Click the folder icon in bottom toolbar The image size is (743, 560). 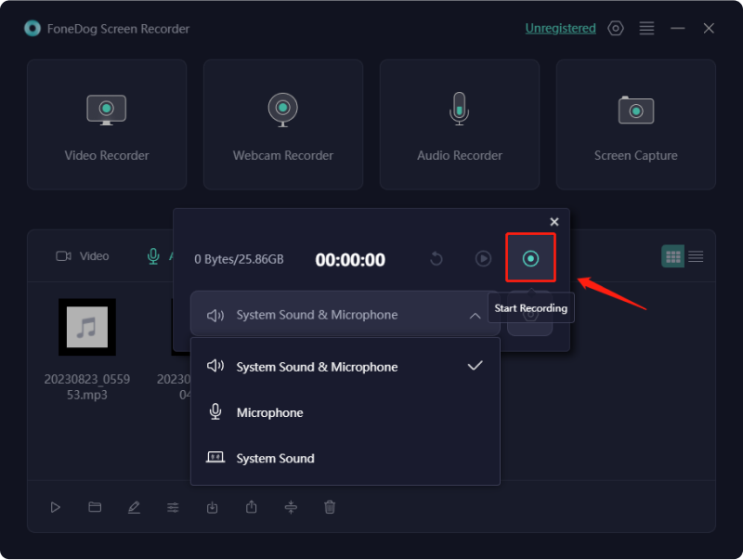(x=95, y=507)
